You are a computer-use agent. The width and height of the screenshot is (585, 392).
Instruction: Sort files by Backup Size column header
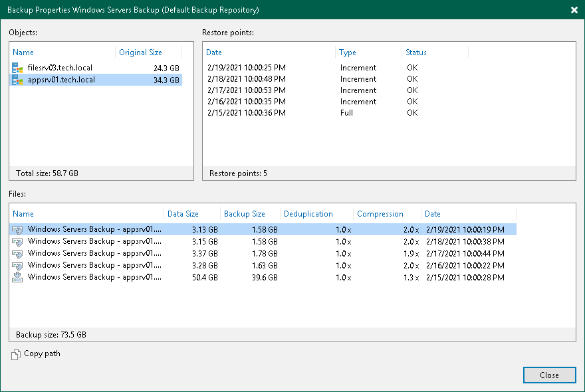tap(245, 214)
